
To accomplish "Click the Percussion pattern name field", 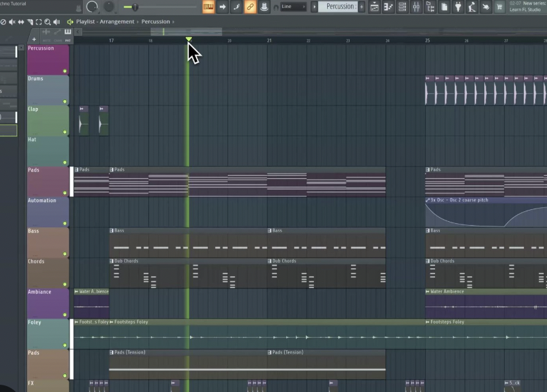I will 338,7.
